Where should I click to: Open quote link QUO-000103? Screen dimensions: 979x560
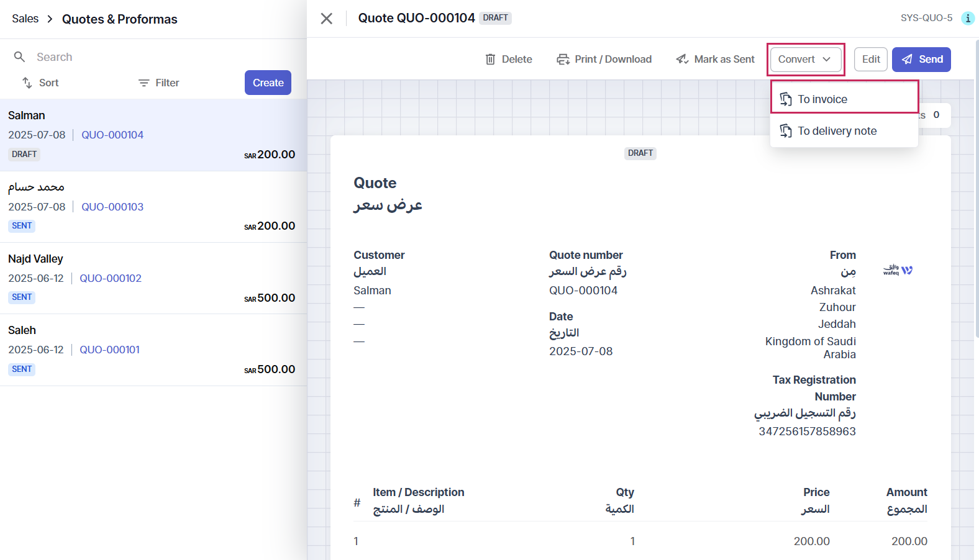[x=112, y=207]
